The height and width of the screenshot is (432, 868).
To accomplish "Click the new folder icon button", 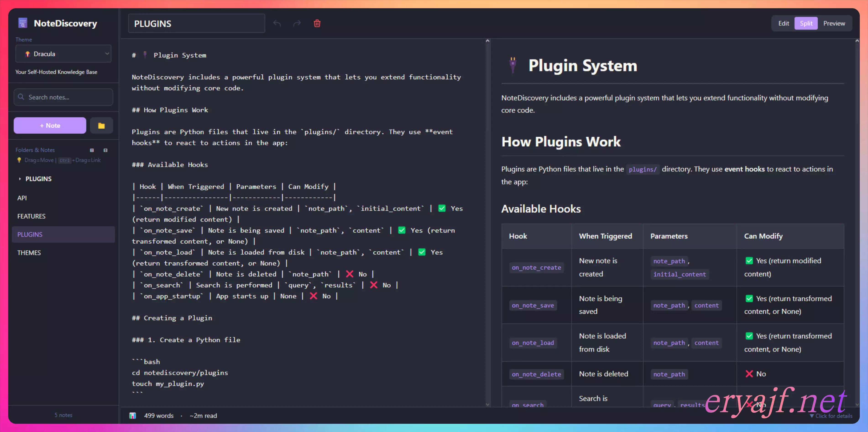I will point(101,126).
